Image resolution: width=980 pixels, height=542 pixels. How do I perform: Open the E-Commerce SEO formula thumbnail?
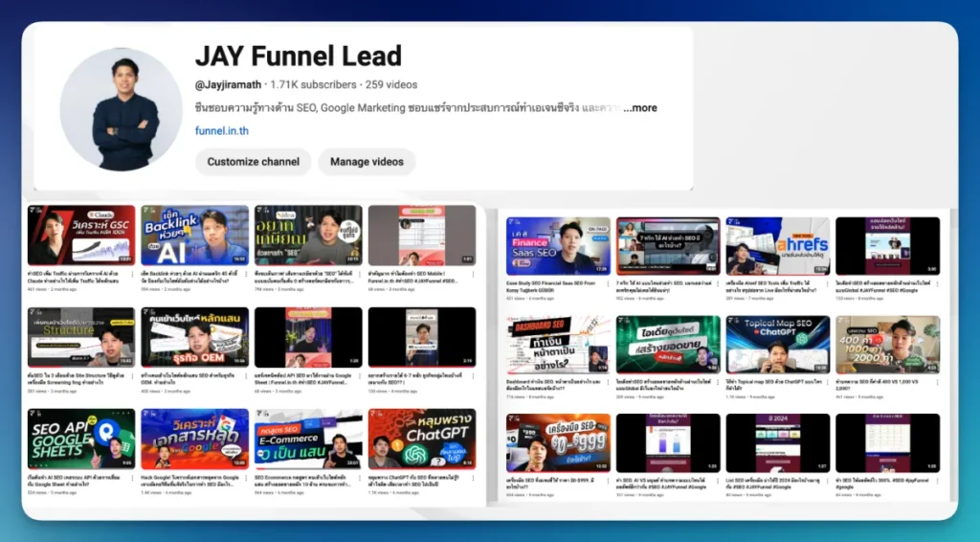(308, 439)
